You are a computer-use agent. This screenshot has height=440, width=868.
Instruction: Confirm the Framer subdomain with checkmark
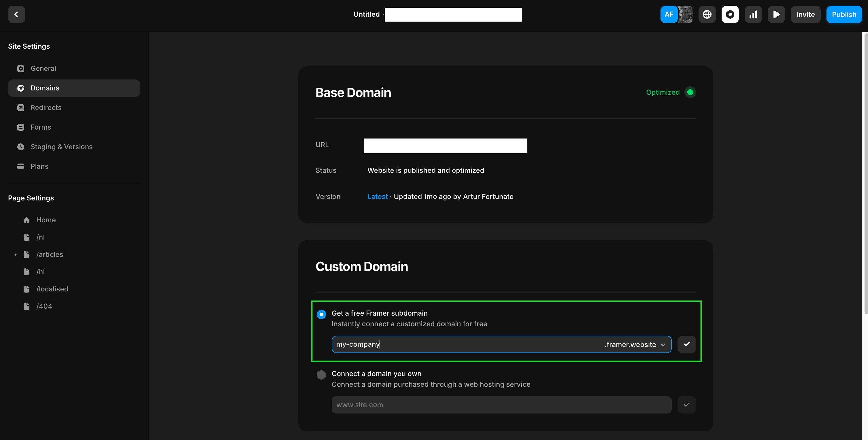[x=686, y=344]
